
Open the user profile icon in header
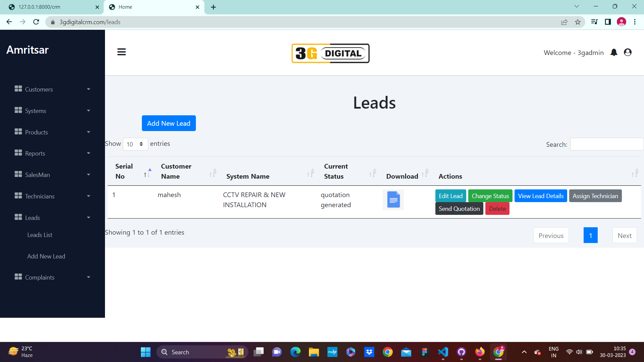click(x=628, y=52)
